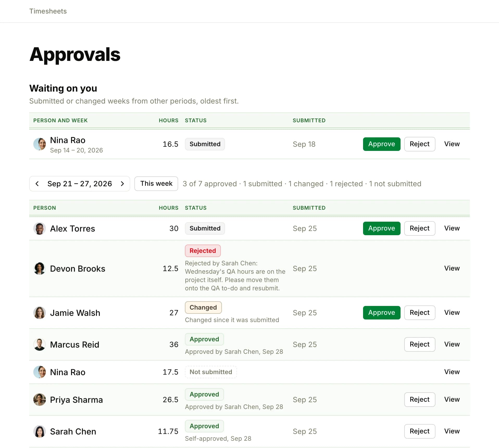Click the Not submitted badge for Nina Rao
Screen dimensions: 499x448
tap(211, 372)
